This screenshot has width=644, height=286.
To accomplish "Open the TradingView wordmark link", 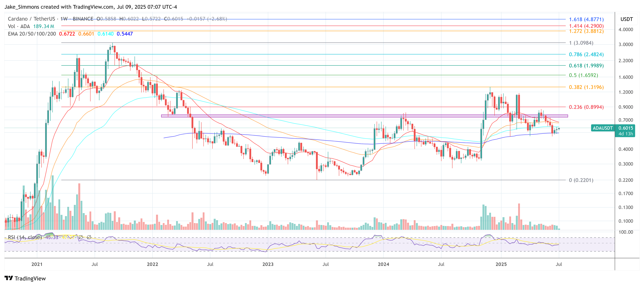I will click(30, 279).
